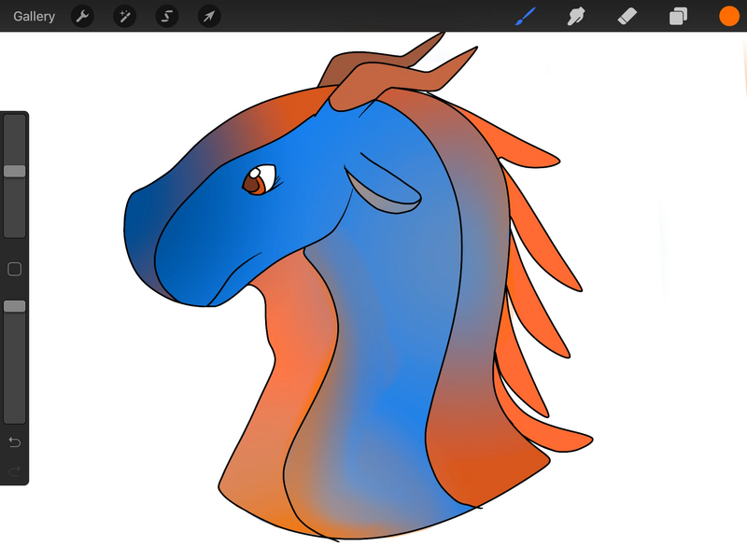Image resolution: width=747 pixels, height=560 pixels.
Task: Select the Eraser tool
Action: pyautogui.click(x=627, y=16)
